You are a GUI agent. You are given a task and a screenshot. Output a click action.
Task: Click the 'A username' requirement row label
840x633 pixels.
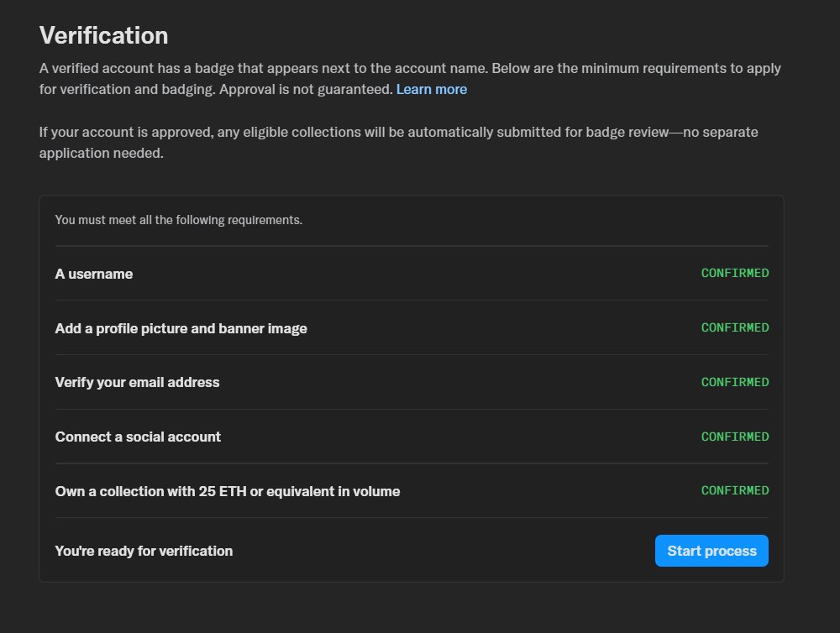(94, 274)
